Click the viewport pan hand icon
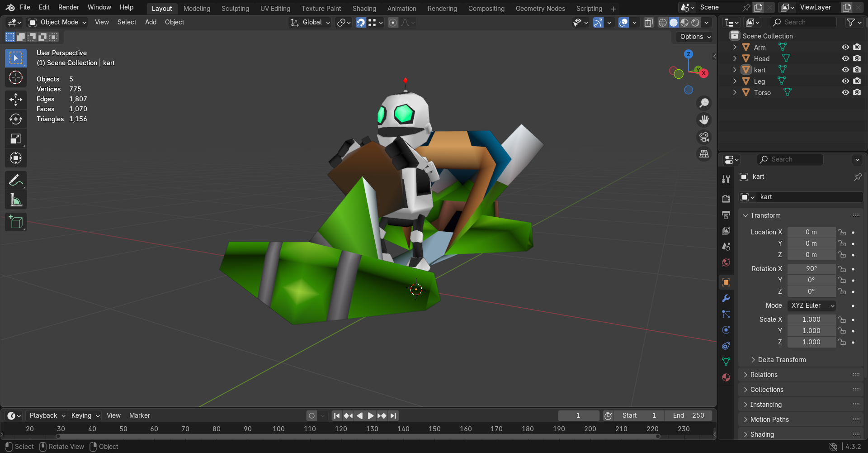 [704, 120]
